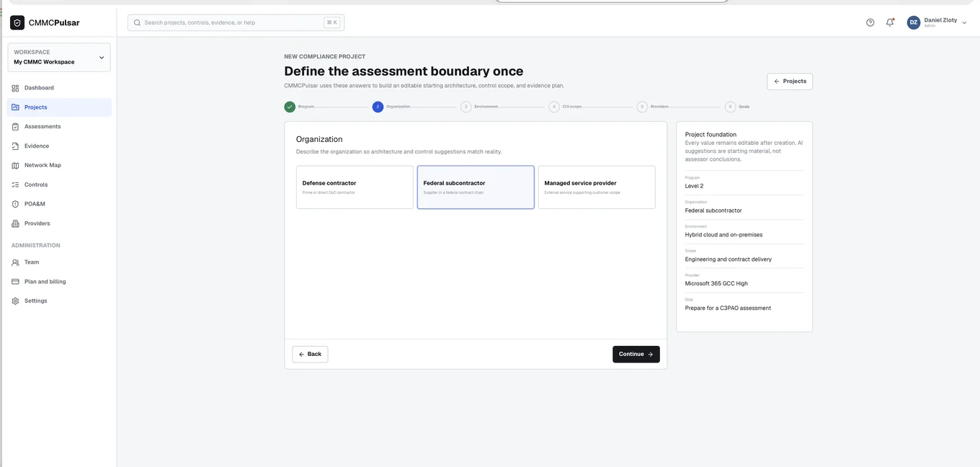Viewport: 980px width, 467px height.
Task: Open the notifications bell
Action: (890, 22)
